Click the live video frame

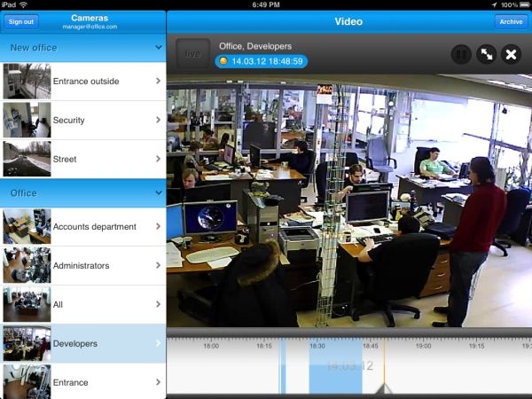(349, 201)
